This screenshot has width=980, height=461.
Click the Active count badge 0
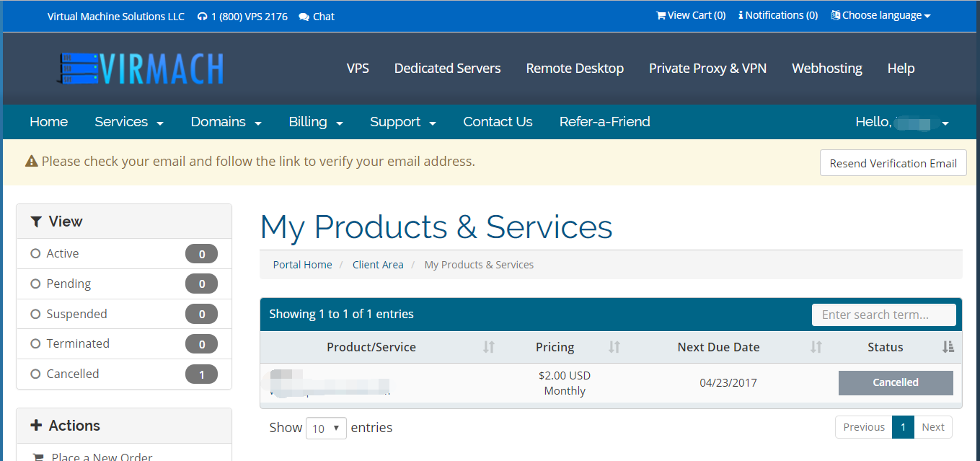(x=201, y=254)
